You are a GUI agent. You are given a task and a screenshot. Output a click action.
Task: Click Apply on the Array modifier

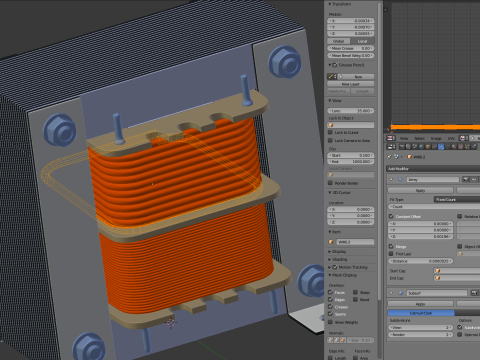tap(420, 190)
